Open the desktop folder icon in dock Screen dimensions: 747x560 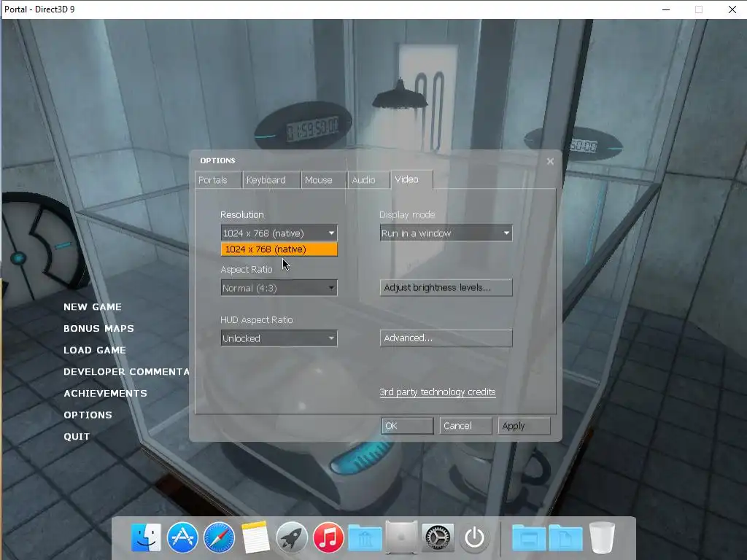pos(529,538)
